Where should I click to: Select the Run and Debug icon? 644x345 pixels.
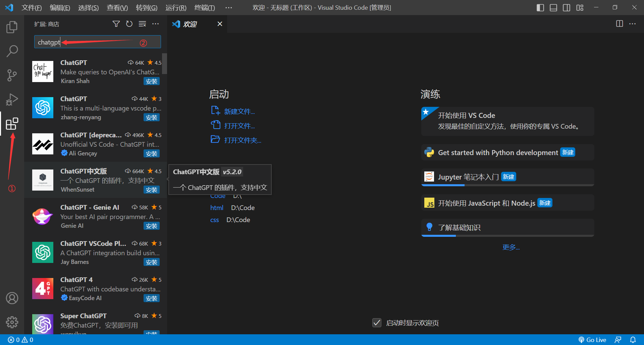[12, 99]
